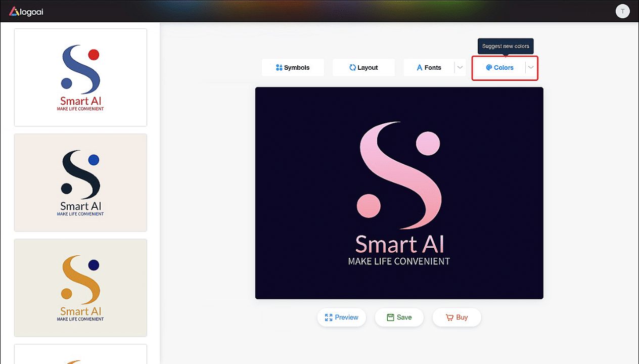
Task: Click the large "Smart AI" text in canvas
Action: [x=399, y=244]
